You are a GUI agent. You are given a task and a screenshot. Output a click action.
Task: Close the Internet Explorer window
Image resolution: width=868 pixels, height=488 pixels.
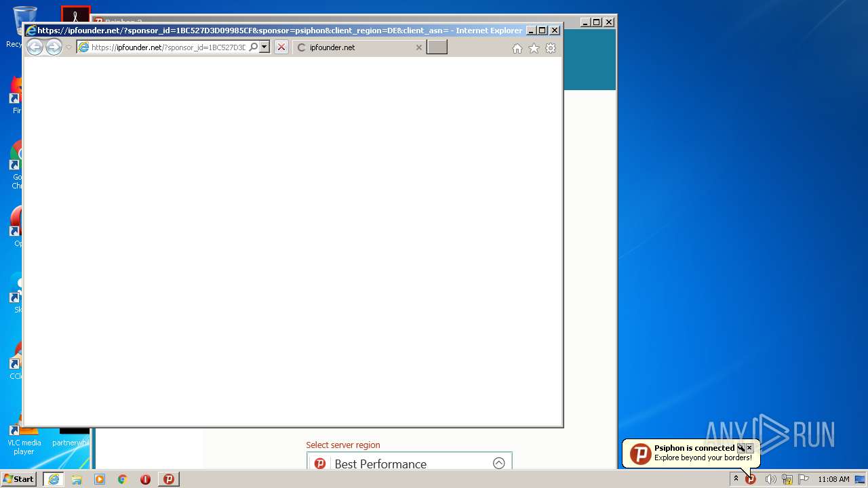click(x=555, y=30)
